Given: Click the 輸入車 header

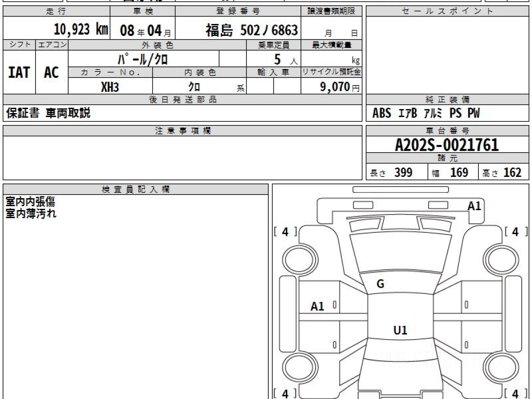Looking at the screenshot, I should (274, 72).
